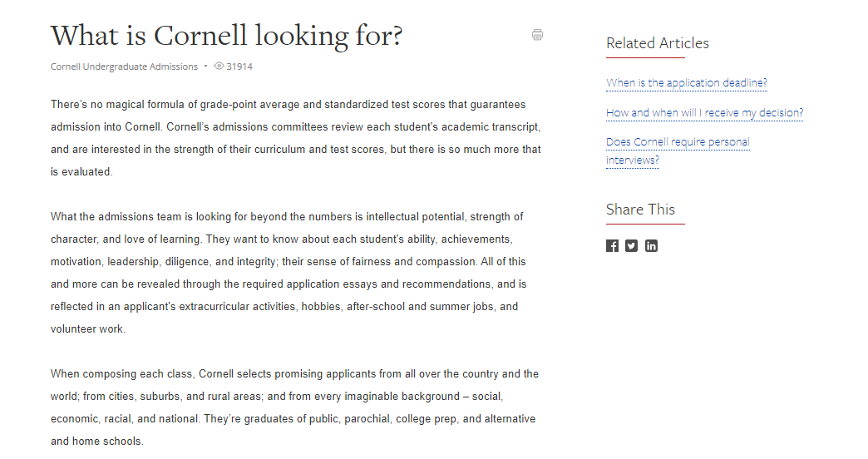Click the eye views icon
The image size is (868, 459).
pos(219,66)
